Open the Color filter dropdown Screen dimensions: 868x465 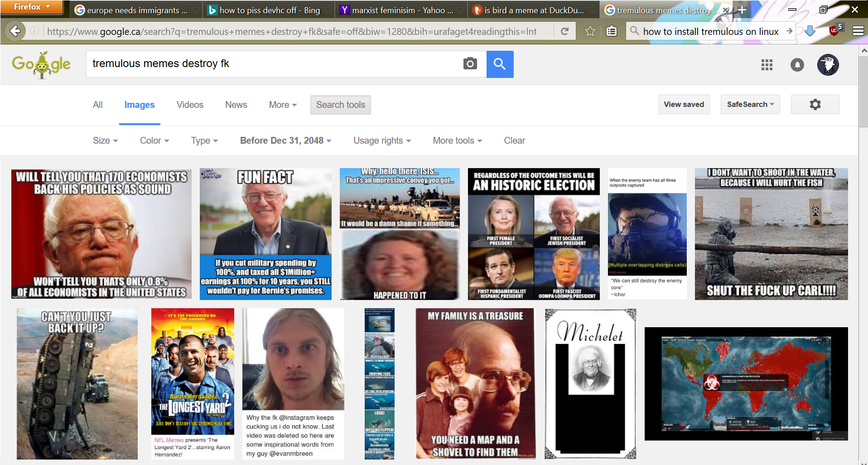[154, 140]
